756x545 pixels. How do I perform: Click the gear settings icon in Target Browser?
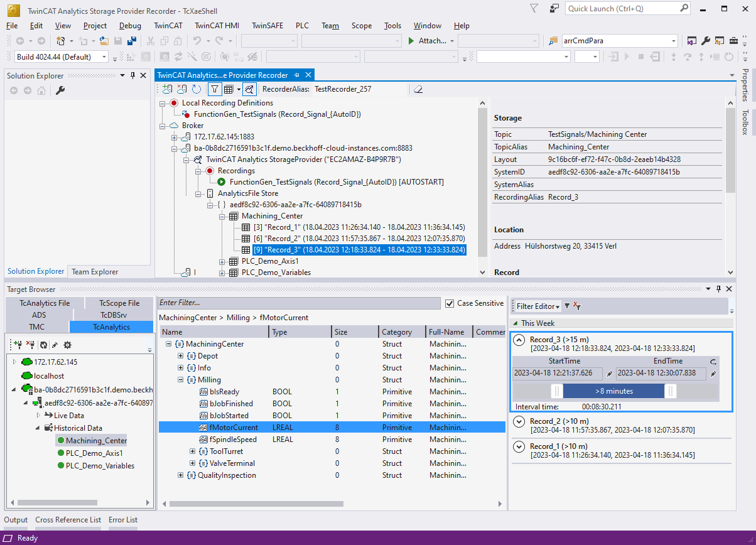coord(67,345)
